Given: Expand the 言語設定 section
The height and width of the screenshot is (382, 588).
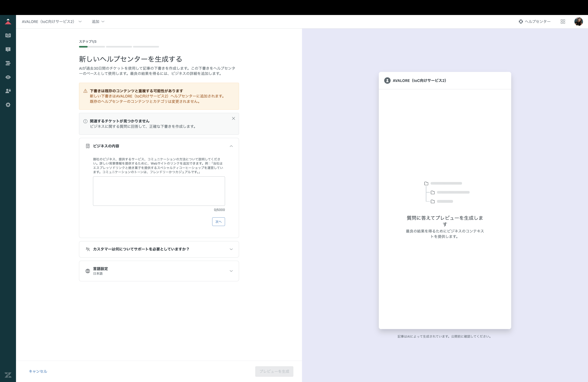Looking at the screenshot, I should [x=231, y=271].
